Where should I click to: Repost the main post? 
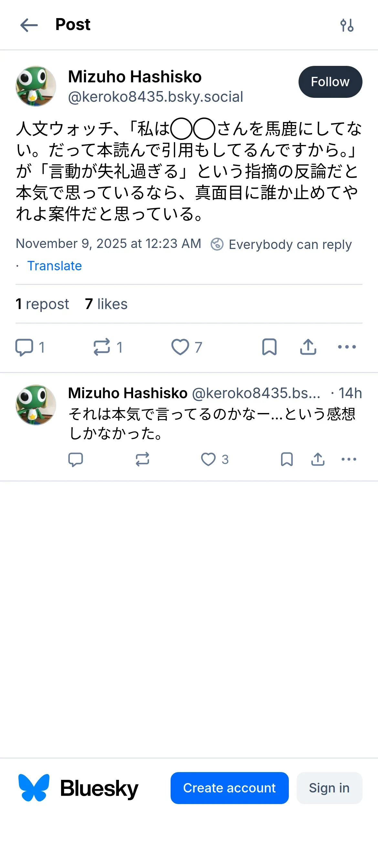pyautogui.click(x=102, y=347)
